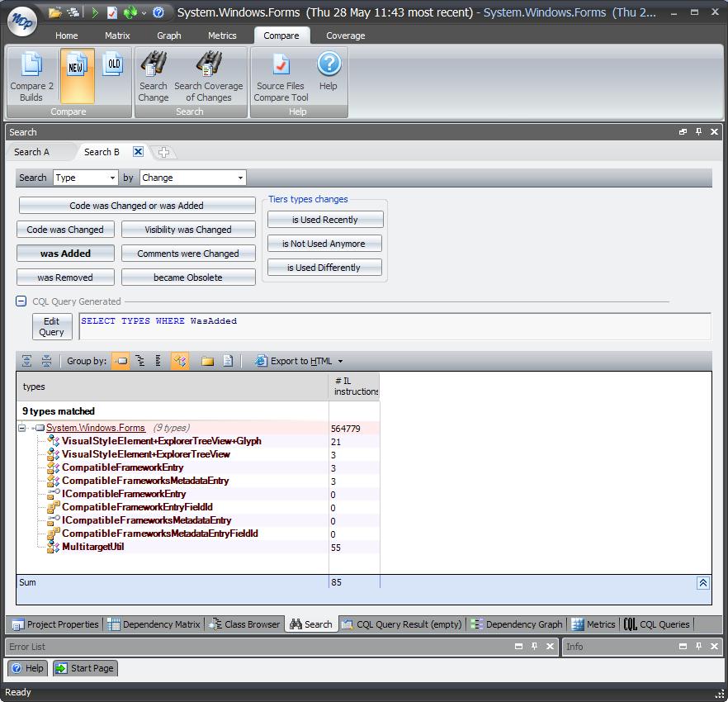This screenshot has height=702, width=728.
Task: Toggle the NEW build view
Action: tap(77, 76)
